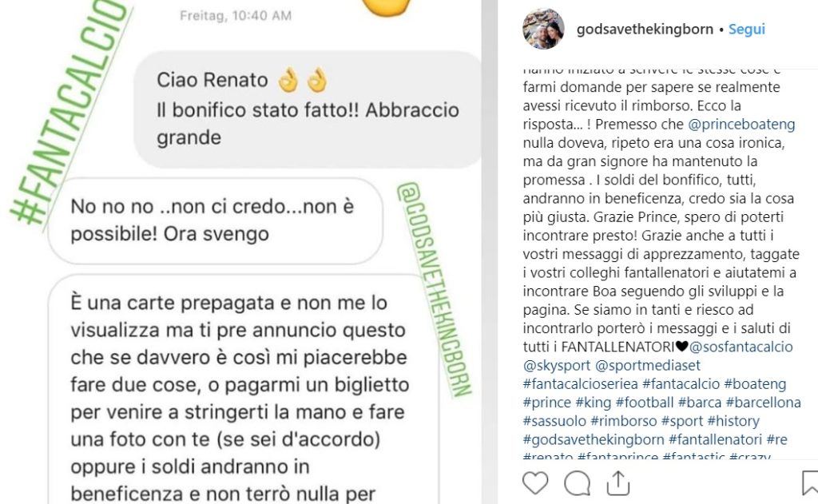Open the #barcellona hashtag
Screen dimensions: 818x504
click(x=763, y=403)
